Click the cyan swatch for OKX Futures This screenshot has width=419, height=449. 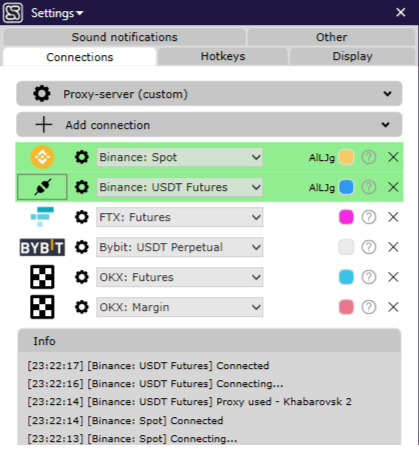click(346, 277)
